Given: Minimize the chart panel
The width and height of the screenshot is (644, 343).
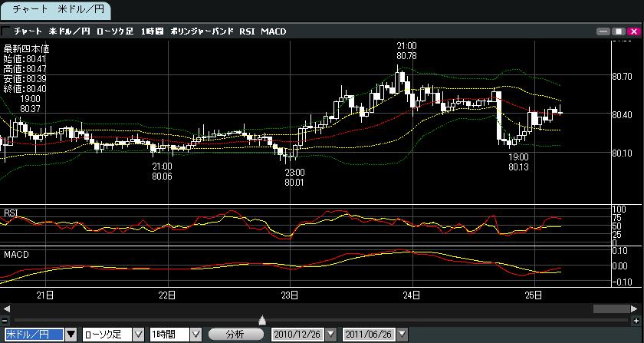Looking at the screenshot, I should [x=605, y=31].
